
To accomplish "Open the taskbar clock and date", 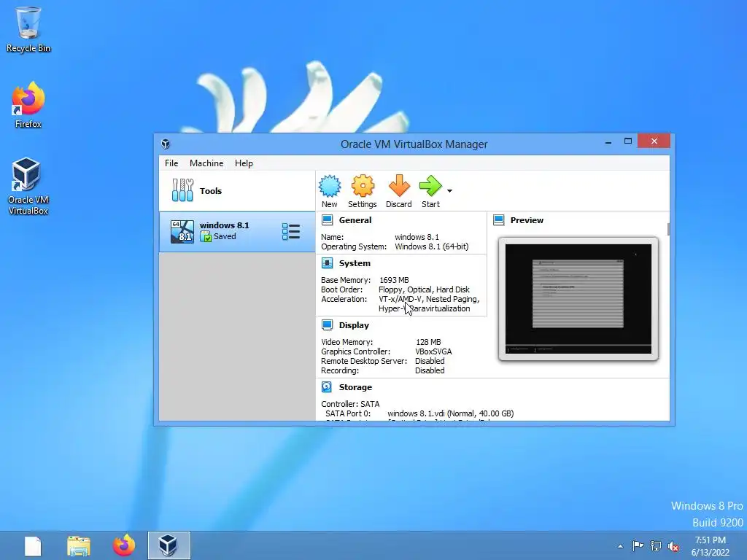I will tap(711, 546).
